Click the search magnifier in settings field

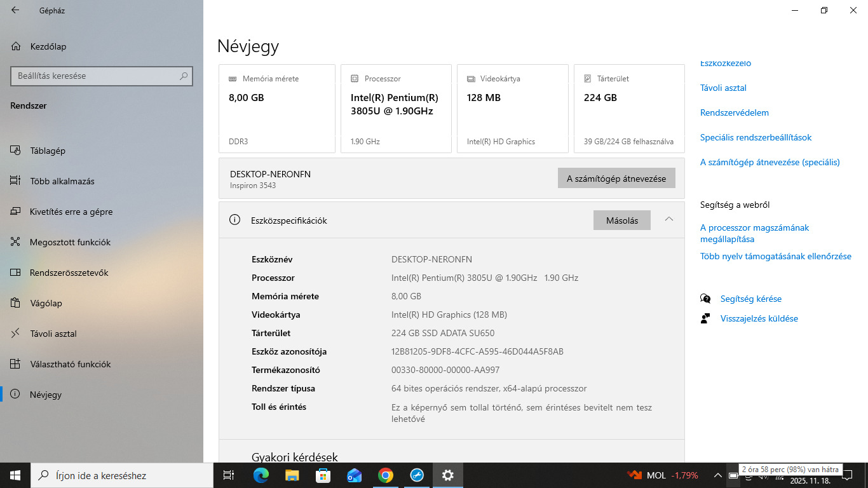click(x=184, y=76)
